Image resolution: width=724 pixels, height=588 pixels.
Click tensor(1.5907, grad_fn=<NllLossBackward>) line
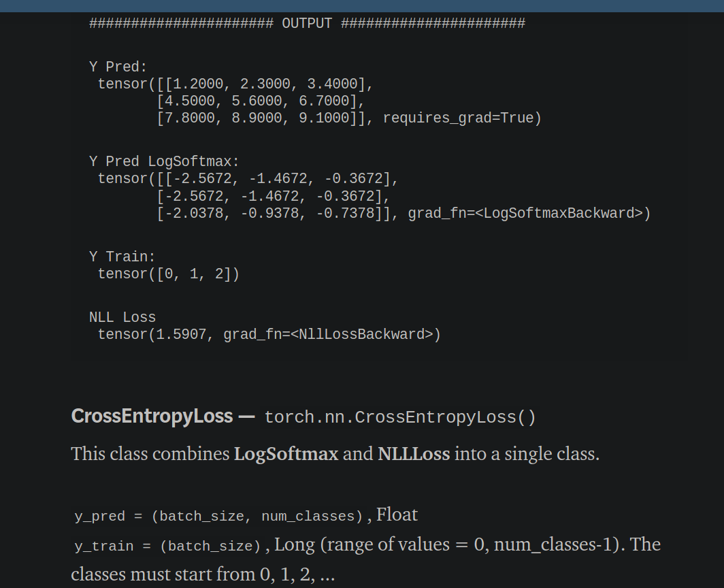point(269,334)
